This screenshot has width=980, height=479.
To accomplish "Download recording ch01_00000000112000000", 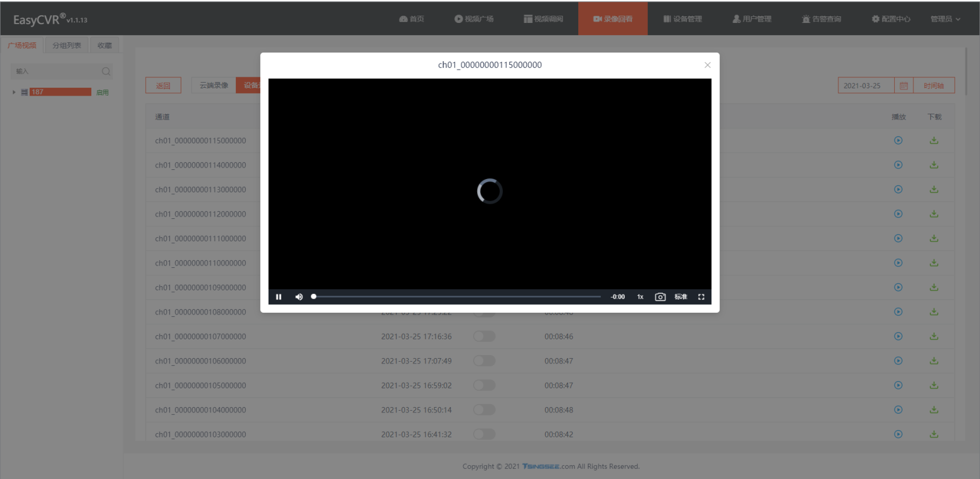I will pyautogui.click(x=934, y=213).
